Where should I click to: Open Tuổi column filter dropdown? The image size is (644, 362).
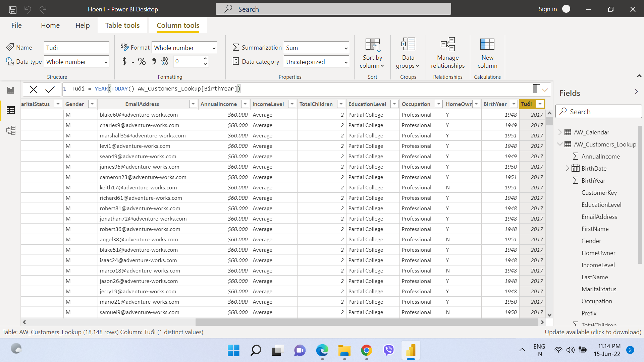coord(540,104)
